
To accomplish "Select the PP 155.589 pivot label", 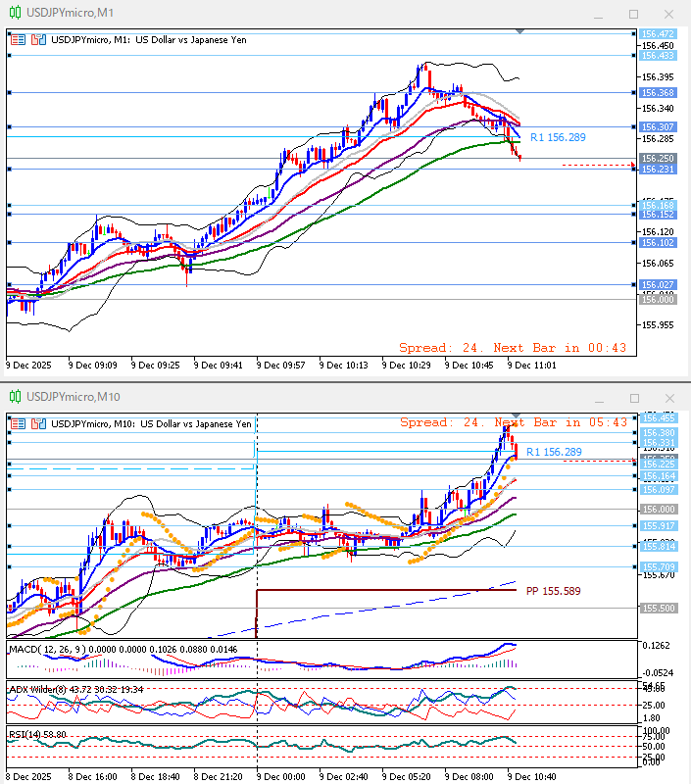I will click(553, 591).
